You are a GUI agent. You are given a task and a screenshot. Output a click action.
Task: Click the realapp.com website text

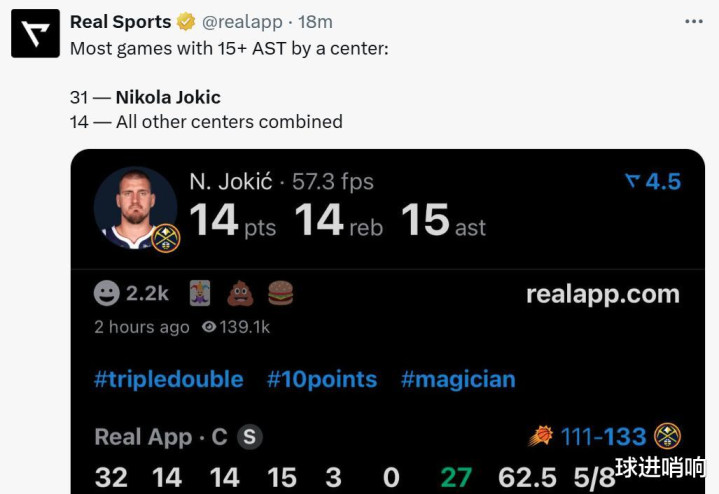tap(602, 294)
